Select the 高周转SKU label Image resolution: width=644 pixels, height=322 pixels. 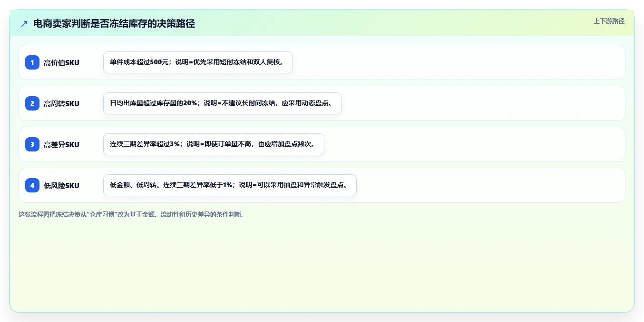pyautogui.click(x=61, y=103)
